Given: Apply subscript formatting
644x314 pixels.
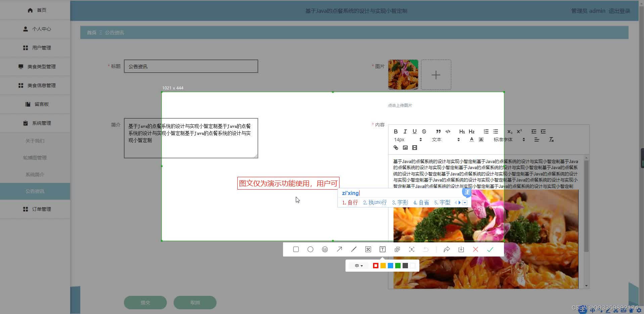Looking at the screenshot, I should click(510, 131).
